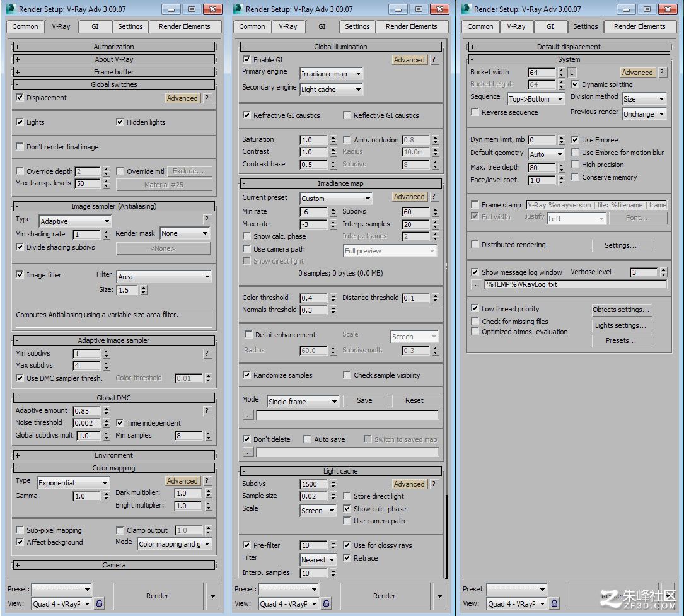The image size is (684, 616).
Task: Open the Render button dropdown arrow in left window
Action: click(212, 596)
